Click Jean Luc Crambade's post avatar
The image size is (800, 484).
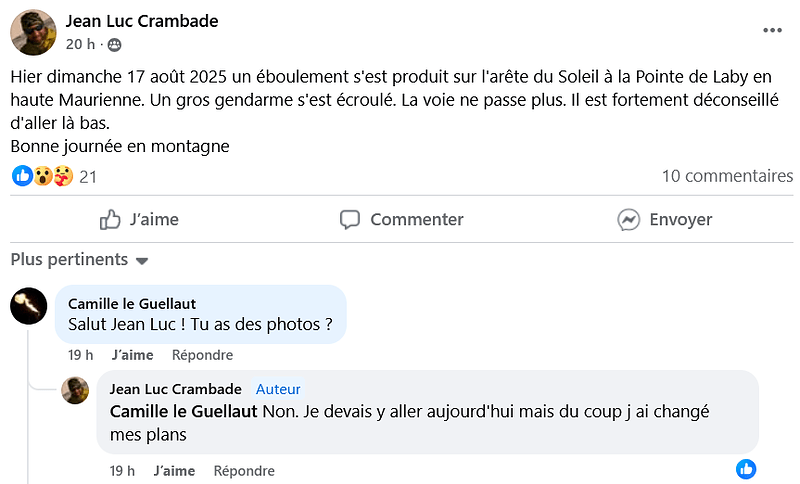click(x=33, y=32)
